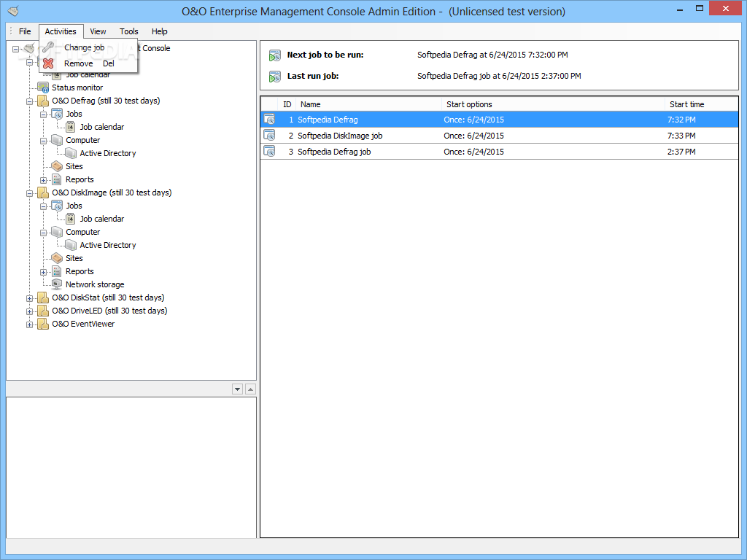The height and width of the screenshot is (560, 747).
Task: Expand Reports under O&O DiskImage
Action: (x=43, y=273)
